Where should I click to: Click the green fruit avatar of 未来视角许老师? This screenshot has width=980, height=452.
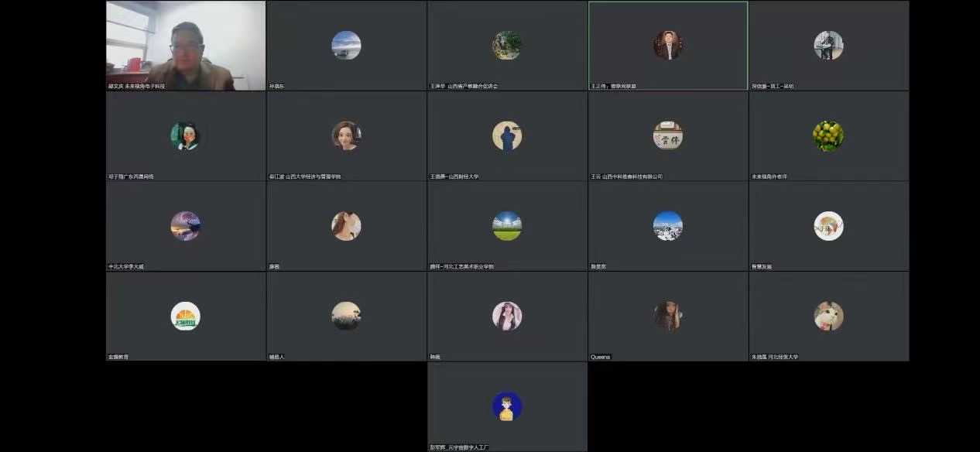[828, 135]
